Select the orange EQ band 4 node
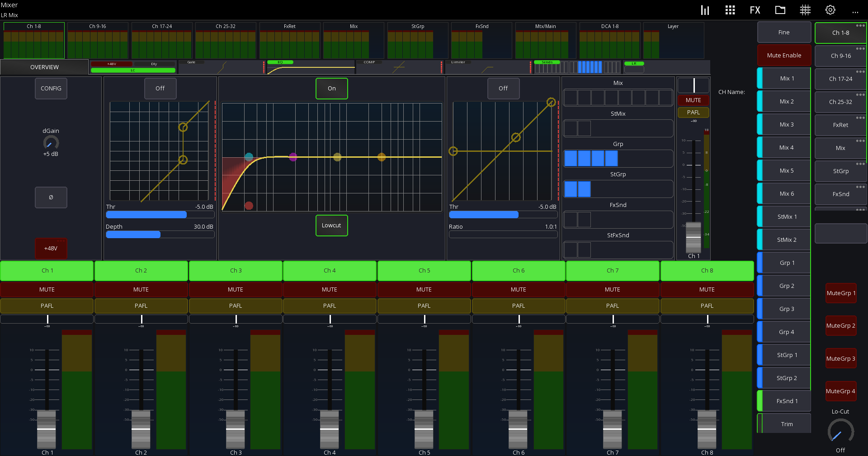The height and width of the screenshot is (456, 868). pyautogui.click(x=382, y=157)
